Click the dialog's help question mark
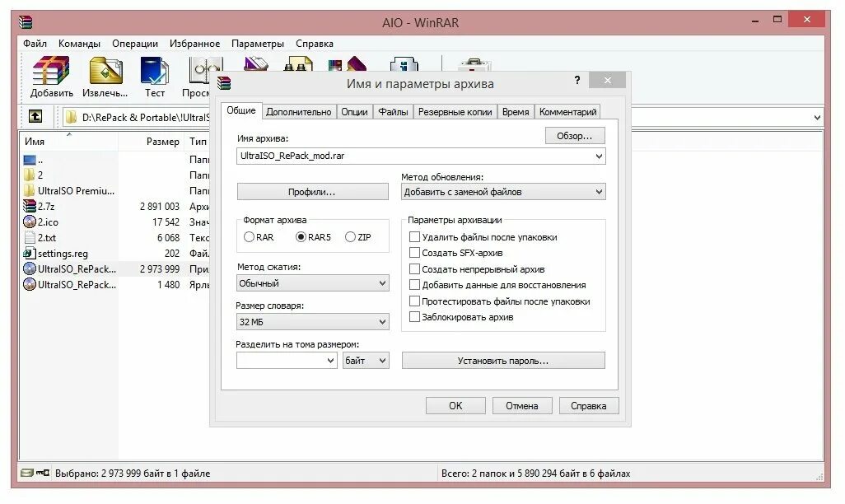The width and height of the screenshot is (845, 504). (x=577, y=81)
